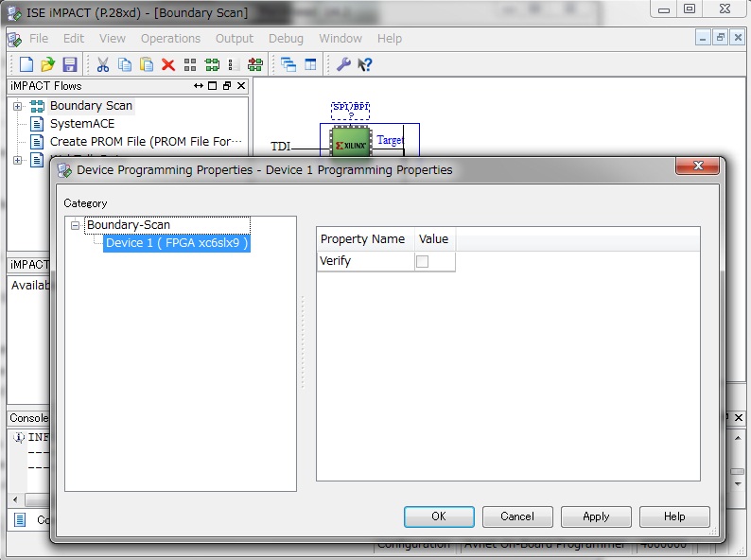Cancel the programming properties dialog
The image size is (751, 560).
[x=517, y=516]
